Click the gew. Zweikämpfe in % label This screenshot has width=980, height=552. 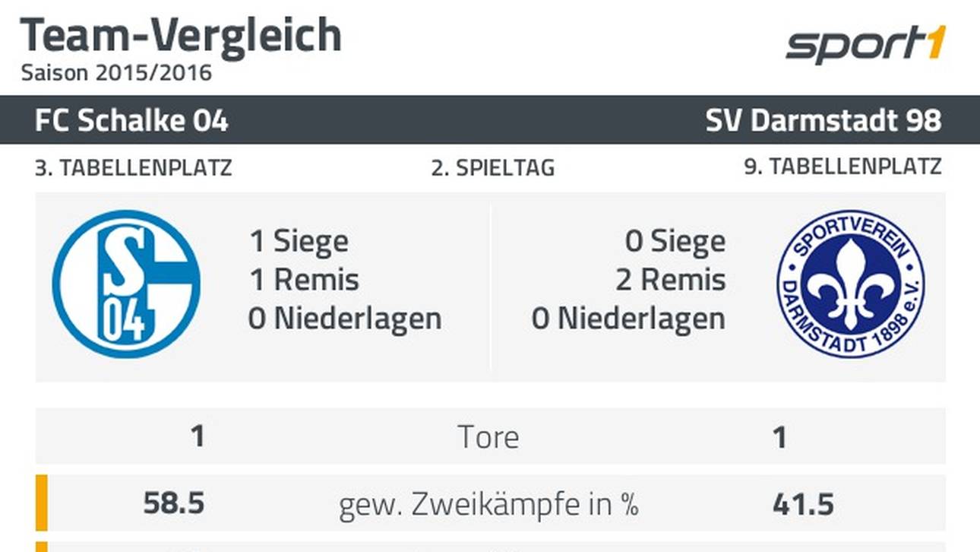point(489,504)
